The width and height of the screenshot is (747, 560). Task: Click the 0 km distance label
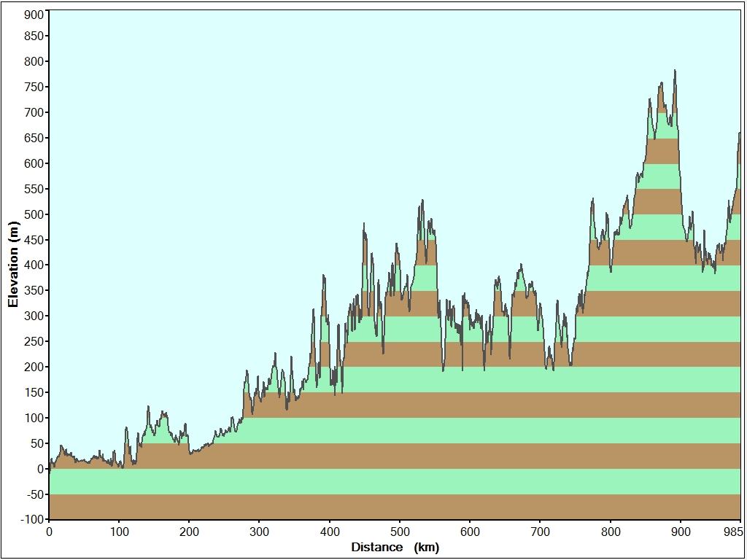tap(49, 532)
